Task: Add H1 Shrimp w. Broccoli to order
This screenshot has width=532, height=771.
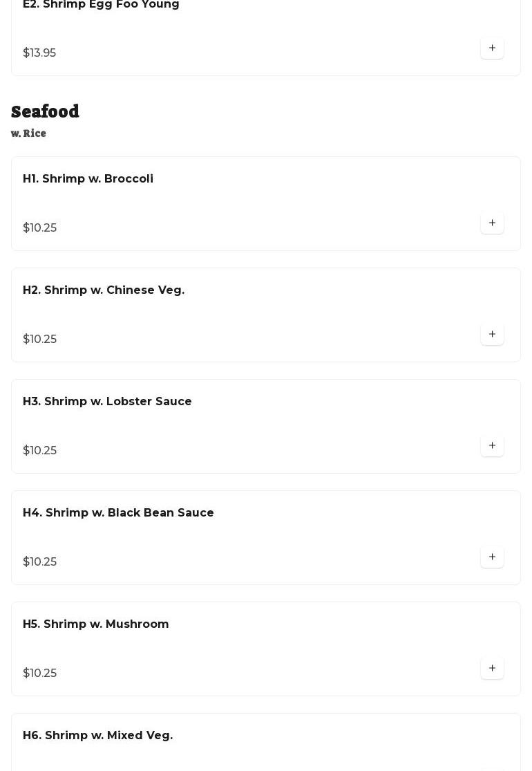Action: click(492, 223)
